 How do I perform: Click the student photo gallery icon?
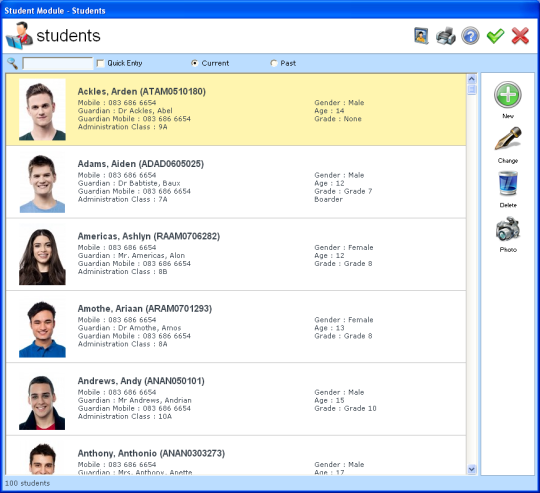click(x=421, y=36)
